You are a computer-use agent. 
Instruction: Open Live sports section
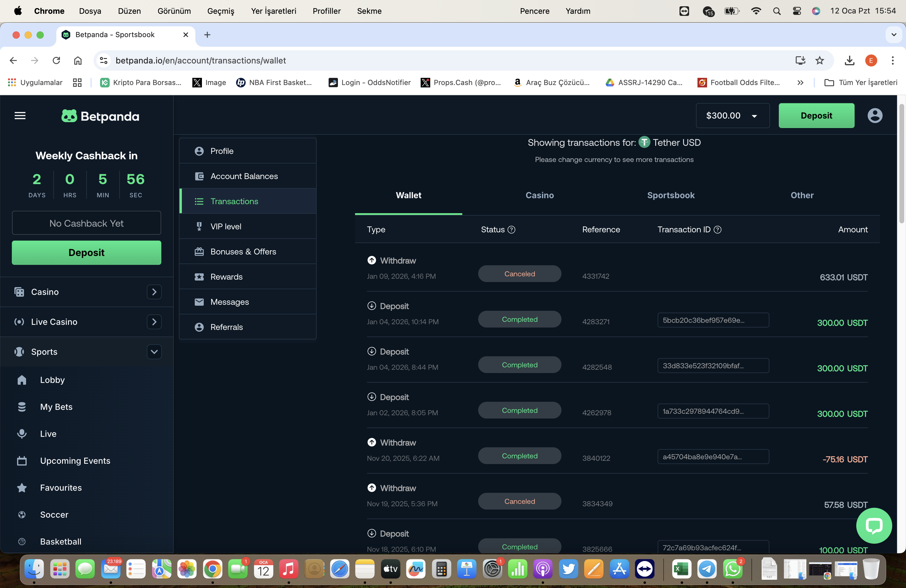coord(48,434)
